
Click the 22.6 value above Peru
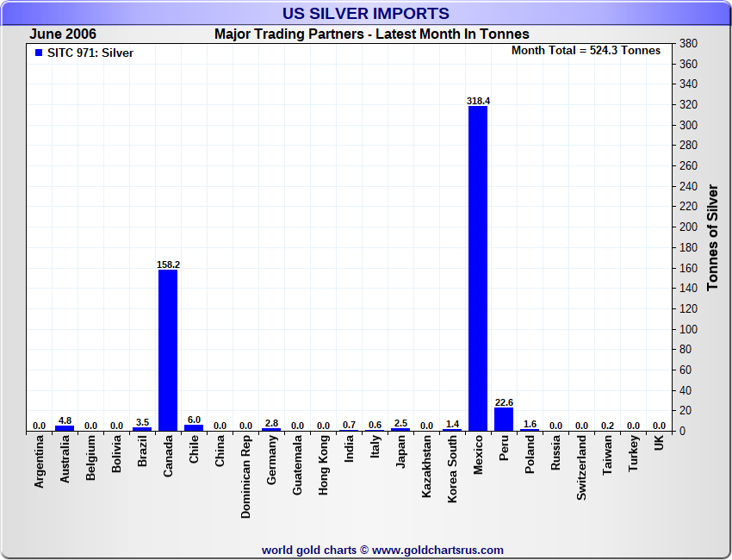click(504, 402)
